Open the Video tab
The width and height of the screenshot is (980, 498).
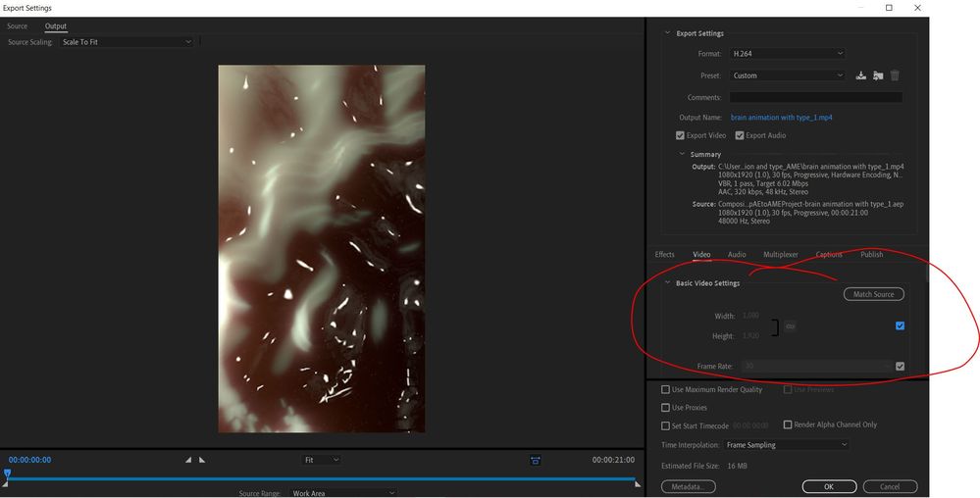pos(701,254)
